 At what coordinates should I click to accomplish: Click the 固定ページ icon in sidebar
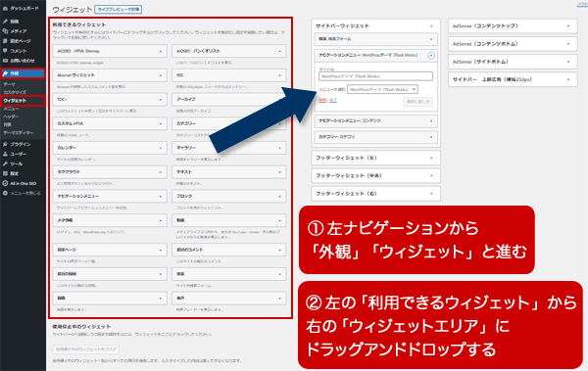tap(5, 41)
